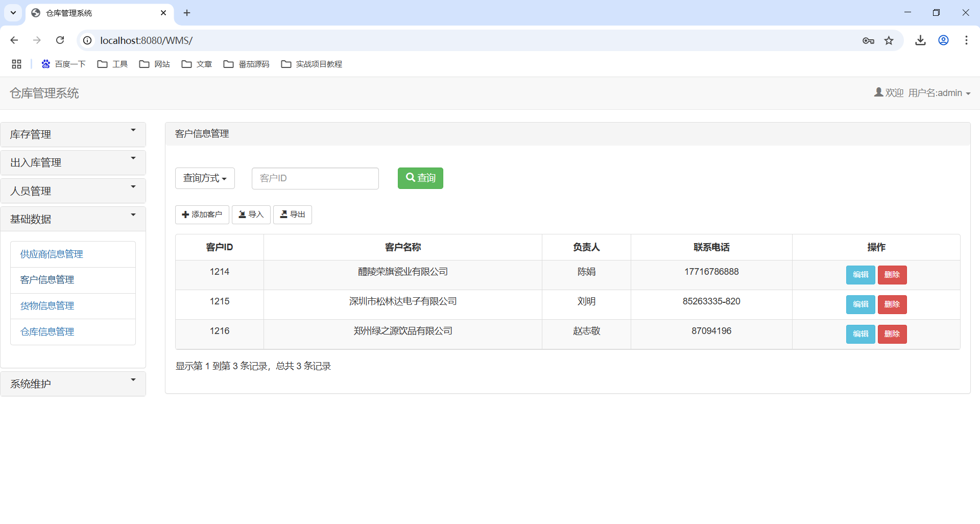980x524 pixels.
Task: Expand the 人员管理 sidebar section
Action: pos(73,191)
